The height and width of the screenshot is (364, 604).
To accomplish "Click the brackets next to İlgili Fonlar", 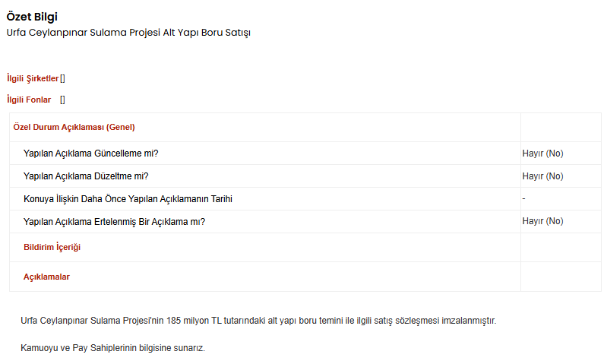I will (x=63, y=100).
